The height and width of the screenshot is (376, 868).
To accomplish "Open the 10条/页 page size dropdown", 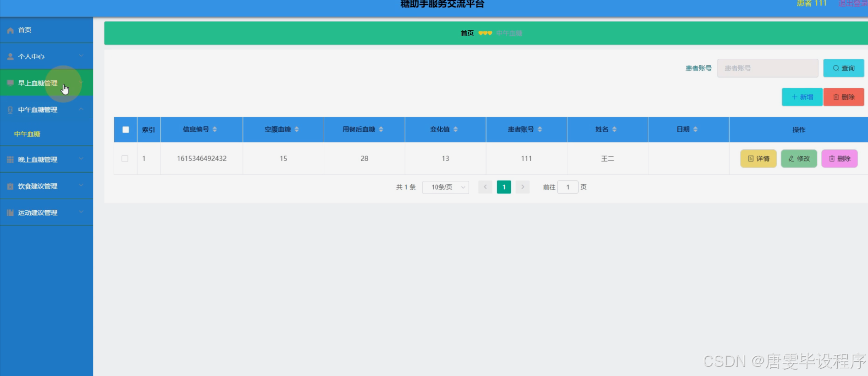I will [446, 187].
